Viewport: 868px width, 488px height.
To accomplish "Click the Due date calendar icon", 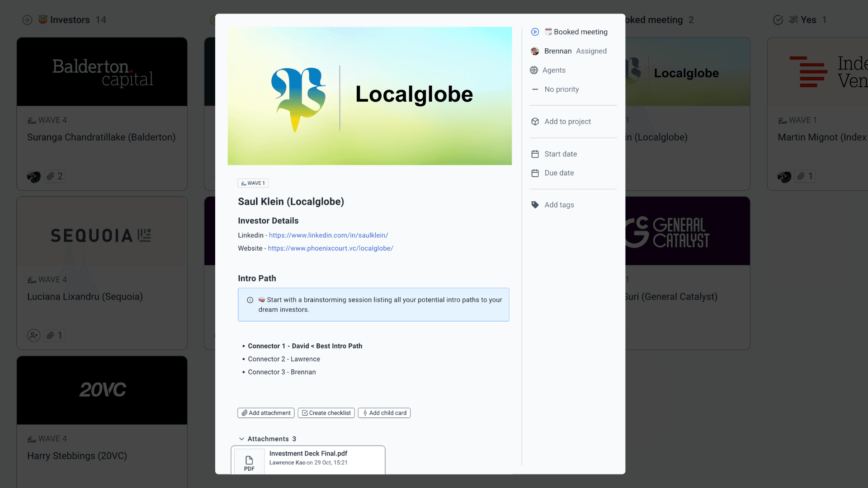I will 535,173.
